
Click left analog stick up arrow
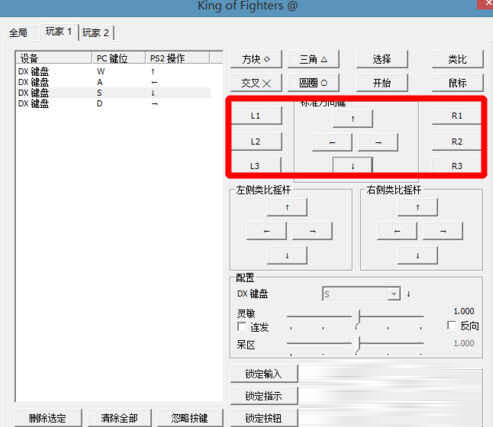tap(287, 207)
